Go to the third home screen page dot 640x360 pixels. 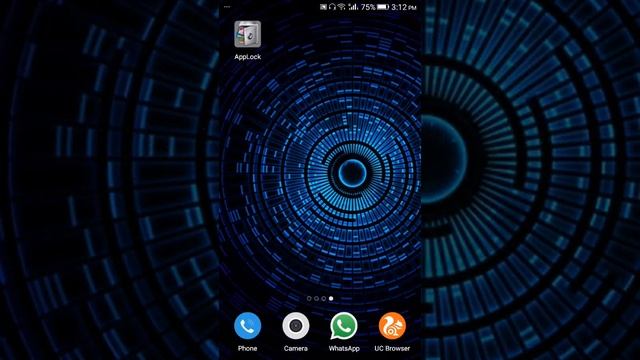(x=324, y=298)
